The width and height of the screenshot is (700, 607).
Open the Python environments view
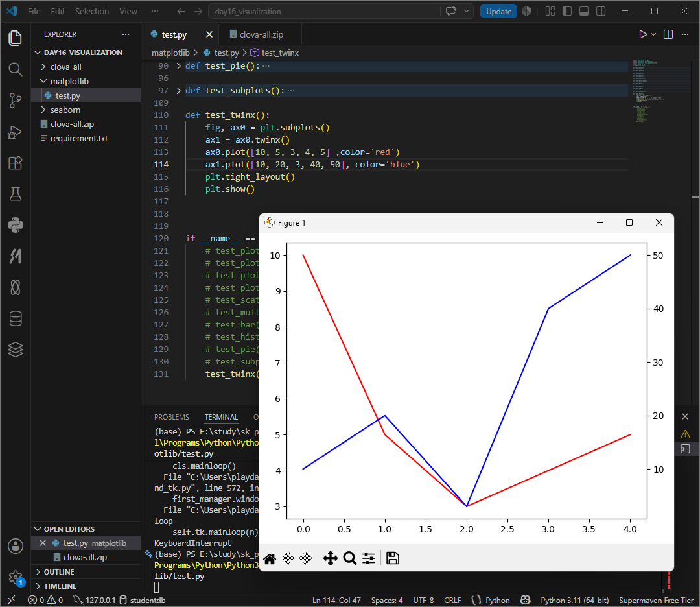pos(15,225)
